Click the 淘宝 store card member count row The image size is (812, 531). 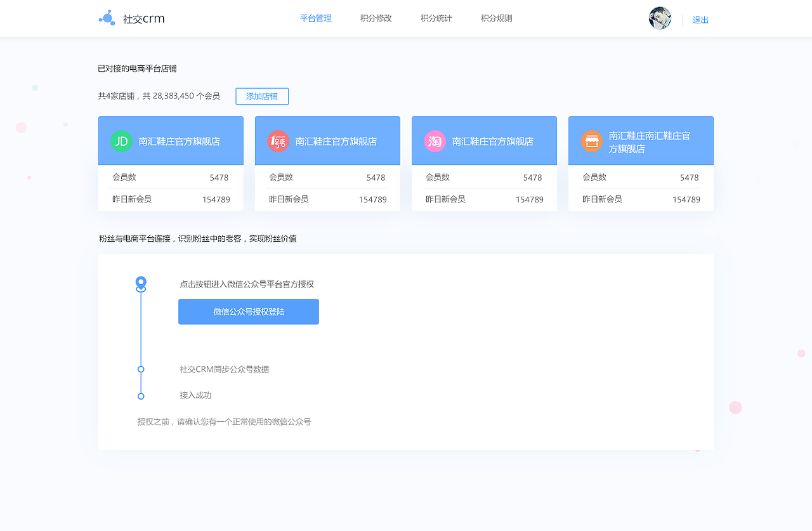pyautogui.click(x=484, y=178)
